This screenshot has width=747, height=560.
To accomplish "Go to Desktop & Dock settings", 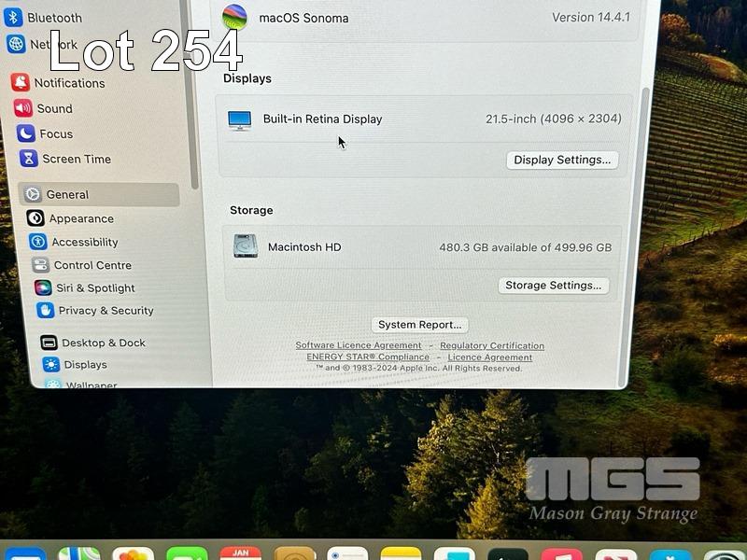I will pyautogui.click(x=103, y=343).
